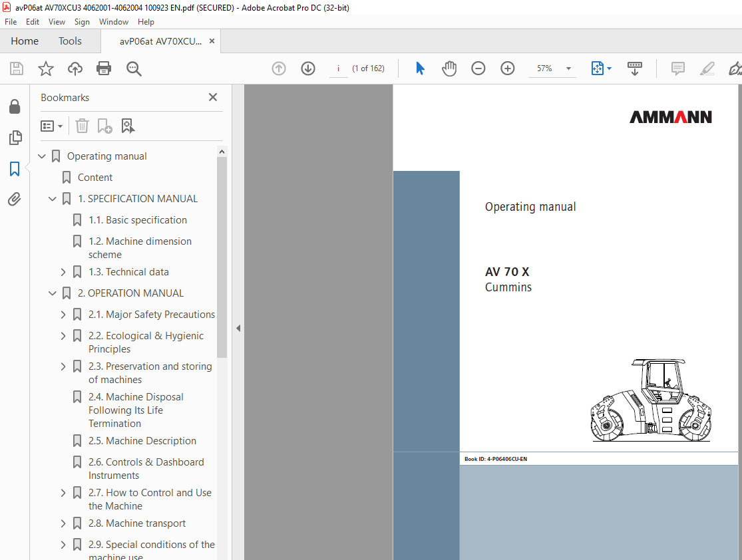742x560 pixels.
Task: Zoom in with plus button
Action: click(508, 69)
